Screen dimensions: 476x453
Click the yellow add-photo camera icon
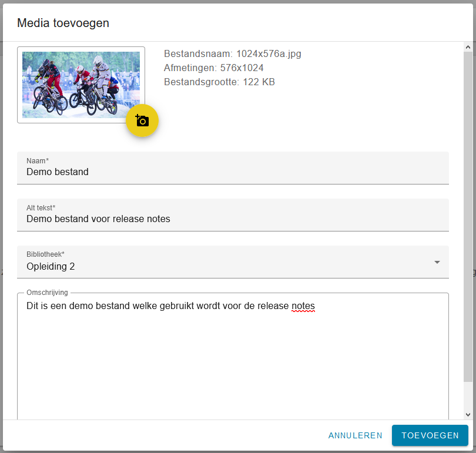142,120
